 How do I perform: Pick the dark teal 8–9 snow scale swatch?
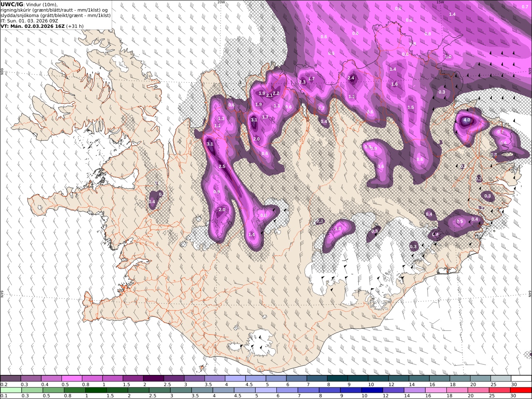point(337,378)
